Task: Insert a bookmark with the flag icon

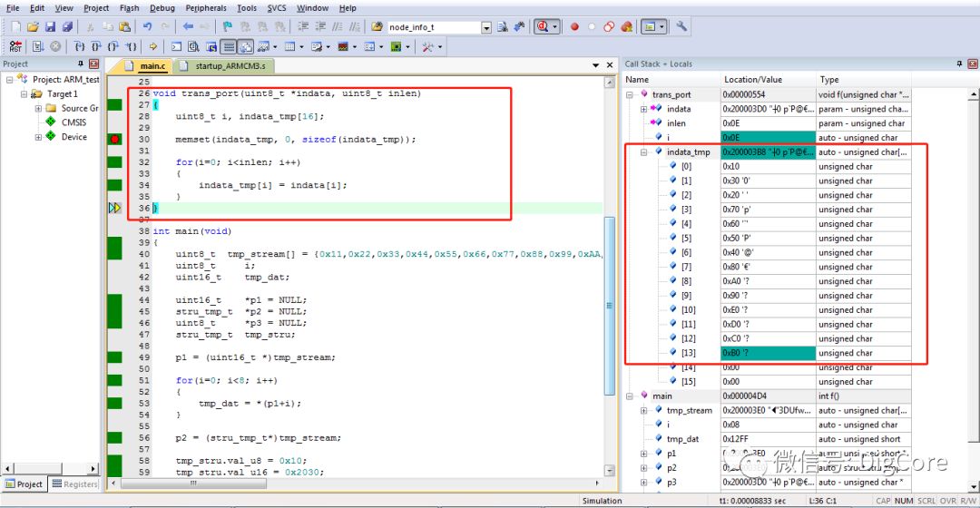Action: tap(228, 27)
